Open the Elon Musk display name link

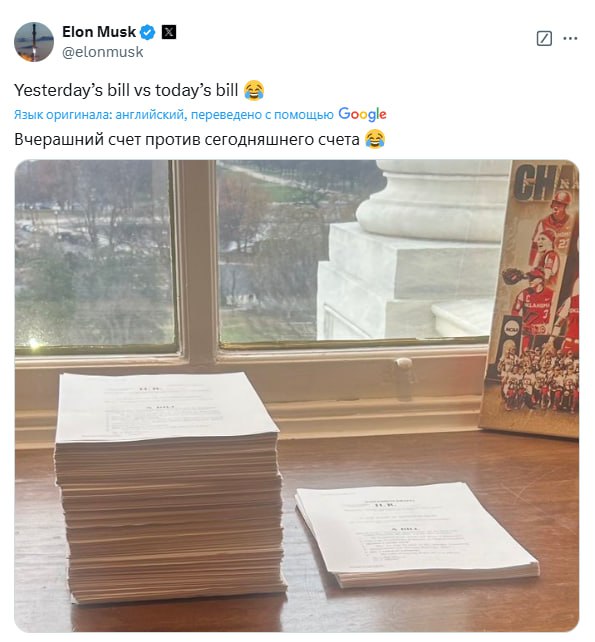99,32
